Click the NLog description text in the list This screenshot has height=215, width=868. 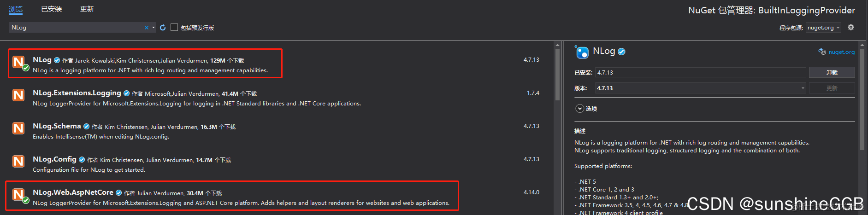150,70
